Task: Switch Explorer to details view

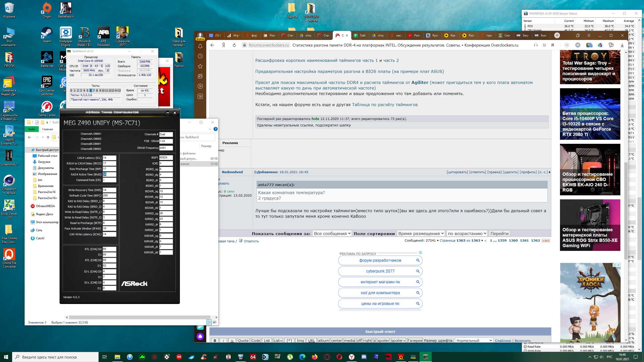Action: point(209,322)
